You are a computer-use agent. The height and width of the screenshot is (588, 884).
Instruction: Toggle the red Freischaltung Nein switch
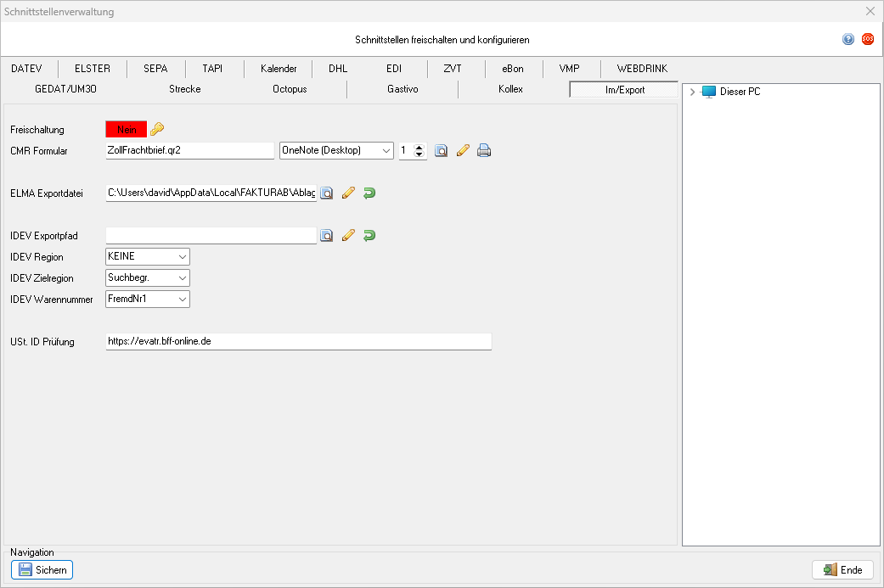(x=126, y=129)
